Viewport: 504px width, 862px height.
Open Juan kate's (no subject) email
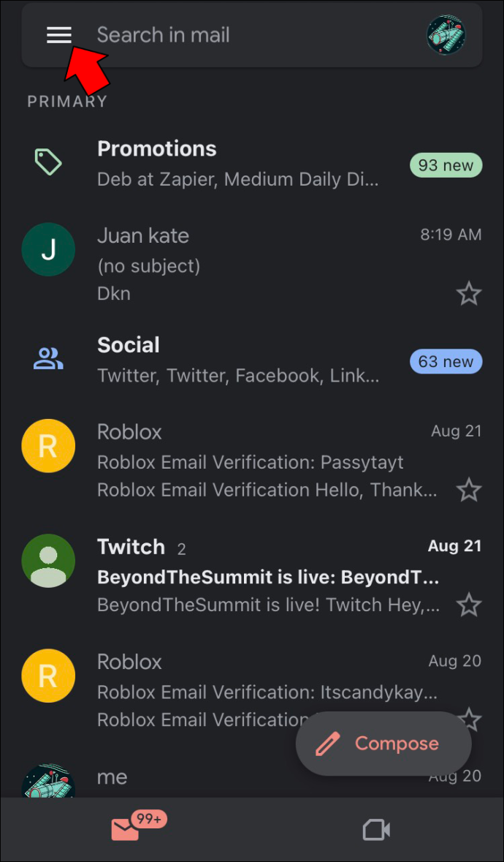(x=252, y=264)
